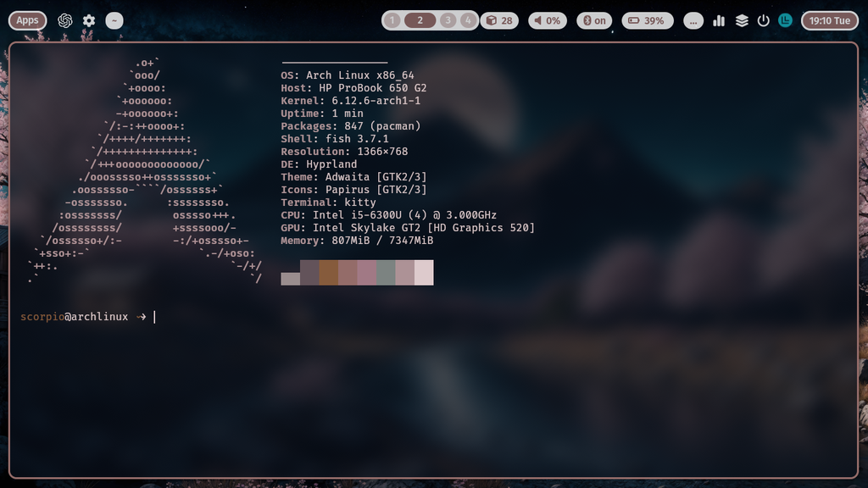The width and height of the screenshot is (868, 488).
Task: Click the teal clock history icon
Action: point(785,20)
